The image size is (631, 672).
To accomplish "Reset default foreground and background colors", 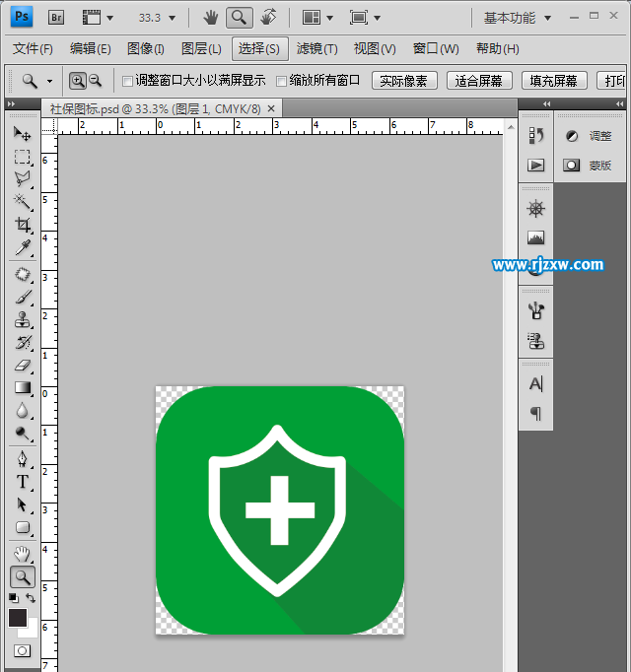I will (x=14, y=598).
